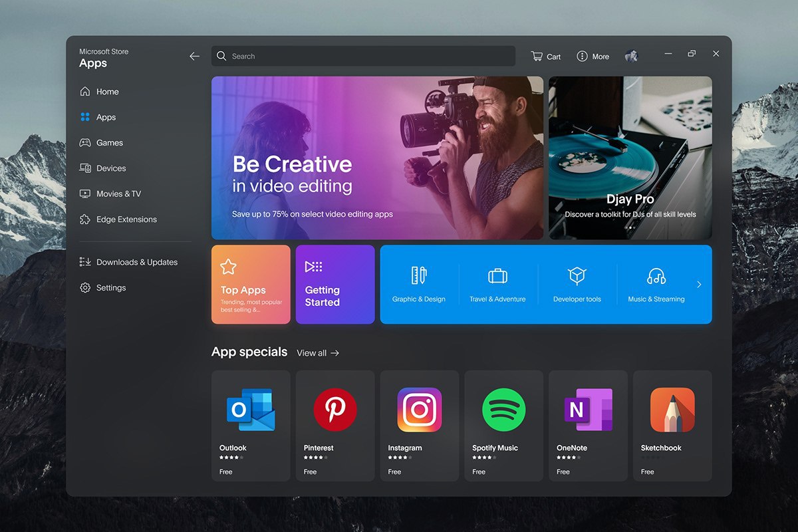Screen dimensions: 798x532
Task: Open the Instagram app icon
Action: pos(420,410)
